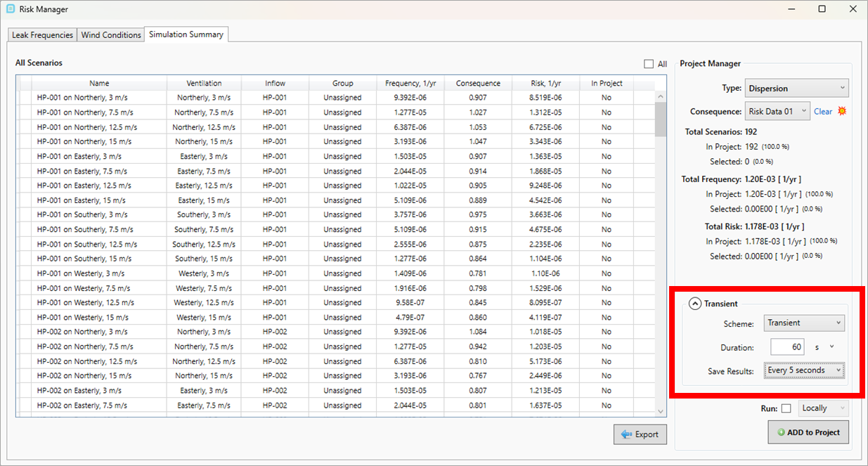Click frequency value 4.79E-07

click(x=410, y=318)
